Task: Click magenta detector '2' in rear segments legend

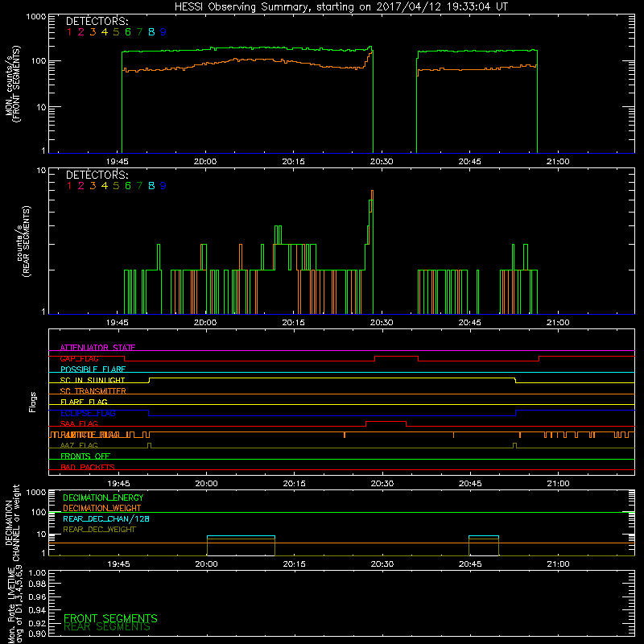Action: click(x=81, y=186)
